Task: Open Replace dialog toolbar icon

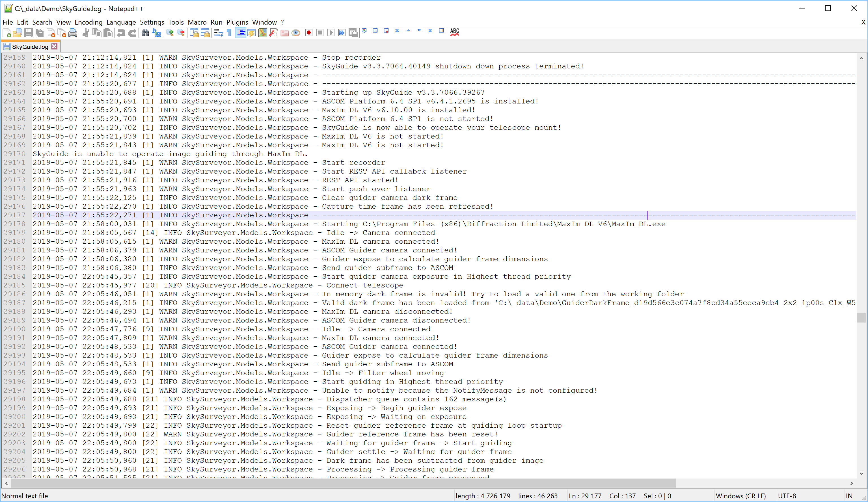Action: pyautogui.click(x=156, y=33)
